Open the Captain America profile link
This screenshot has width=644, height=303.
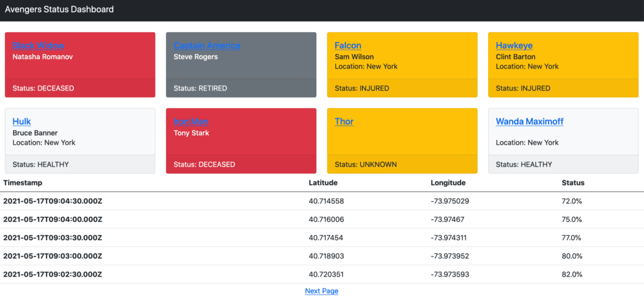point(207,45)
